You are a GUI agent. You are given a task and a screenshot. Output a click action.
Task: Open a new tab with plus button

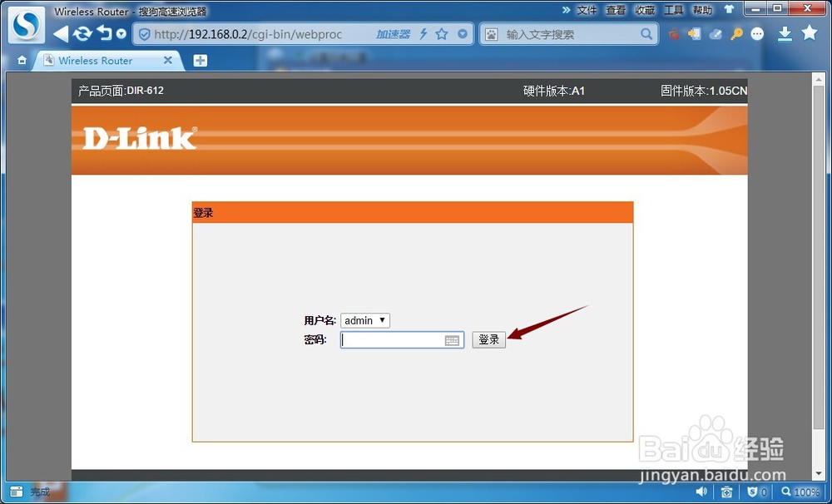click(x=200, y=61)
